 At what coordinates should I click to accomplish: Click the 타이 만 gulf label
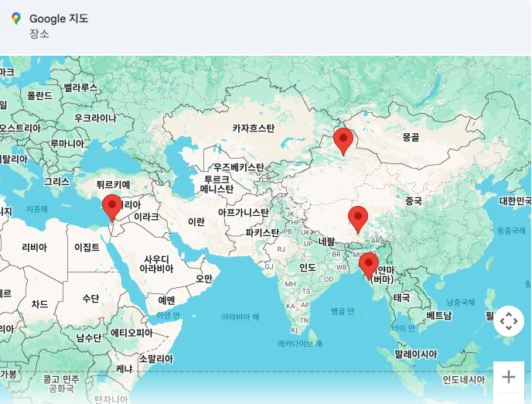403,328
